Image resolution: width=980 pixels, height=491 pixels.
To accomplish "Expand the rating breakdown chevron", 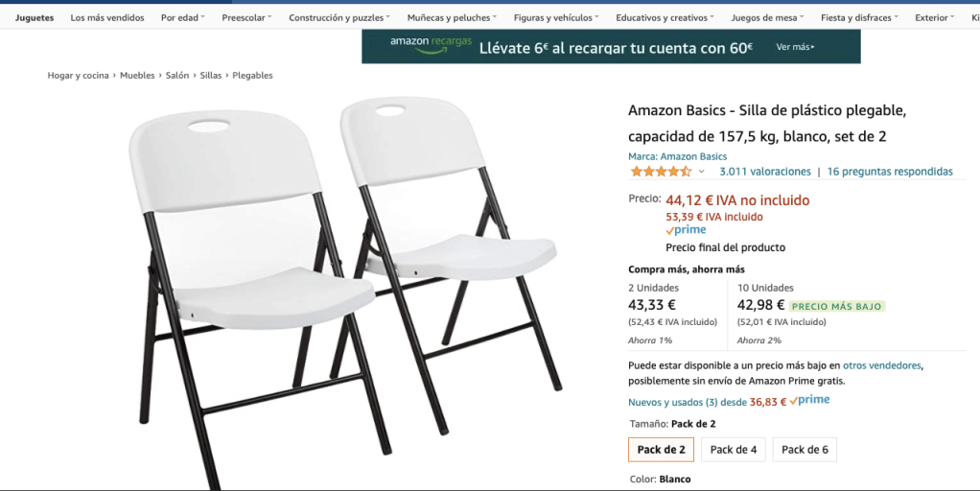I will pyautogui.click(x=701, y=172).
